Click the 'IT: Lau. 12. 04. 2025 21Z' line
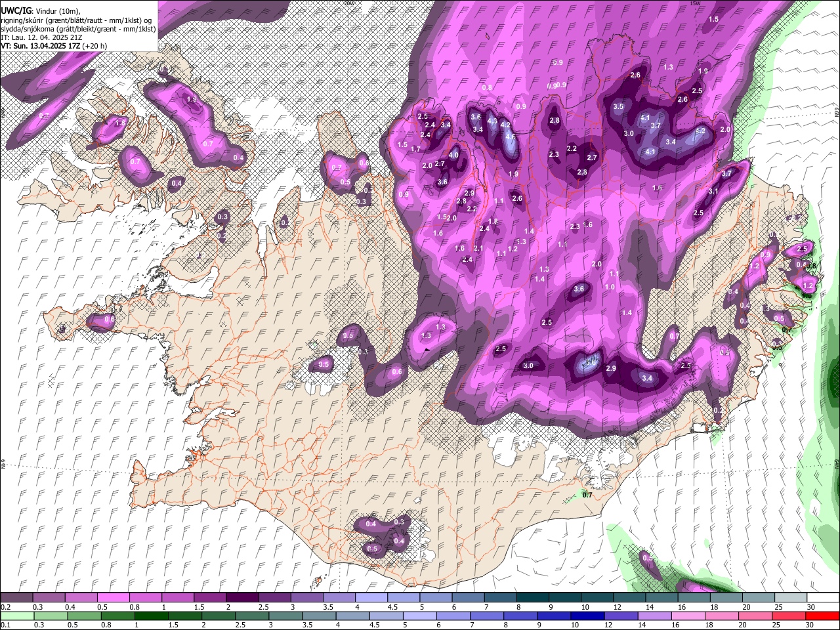The image size is (840, 630). 41,37
